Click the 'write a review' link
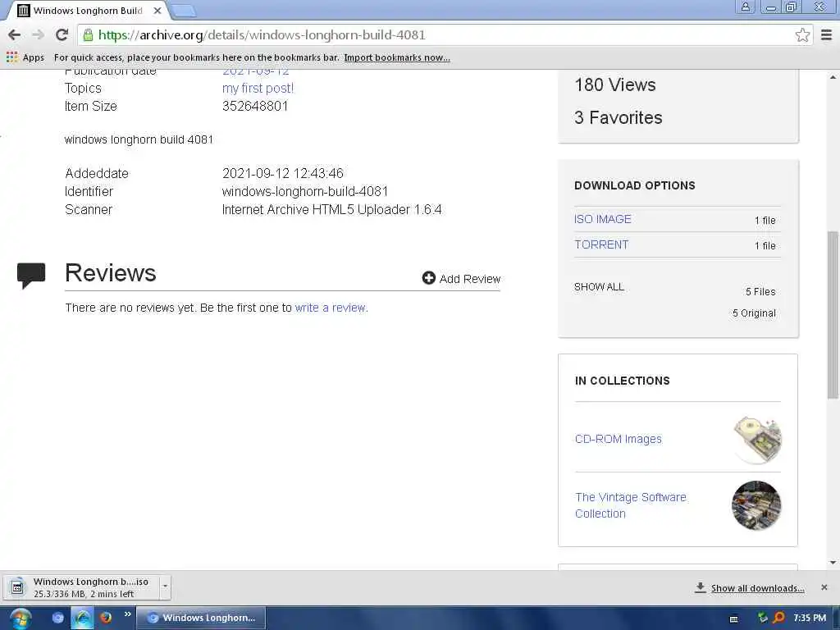Viewport: 840px width, 630px height. coord(330,308)
